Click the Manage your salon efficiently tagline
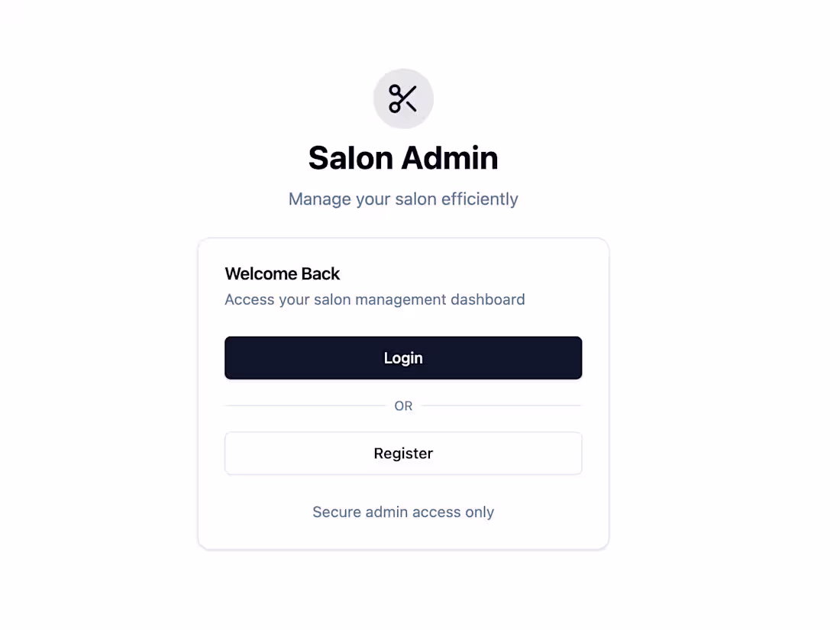840x630 pixels. 403,199
